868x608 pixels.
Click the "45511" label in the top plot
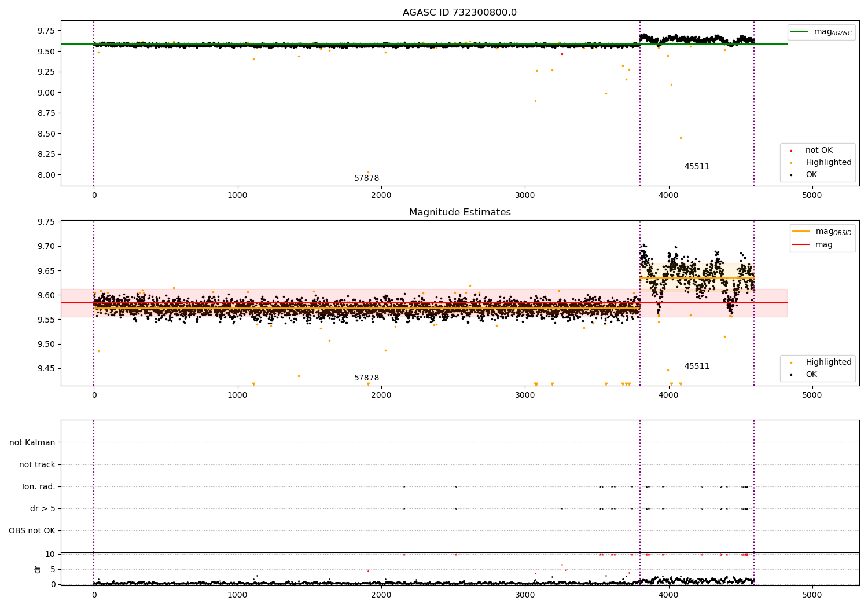click(697, 167)
